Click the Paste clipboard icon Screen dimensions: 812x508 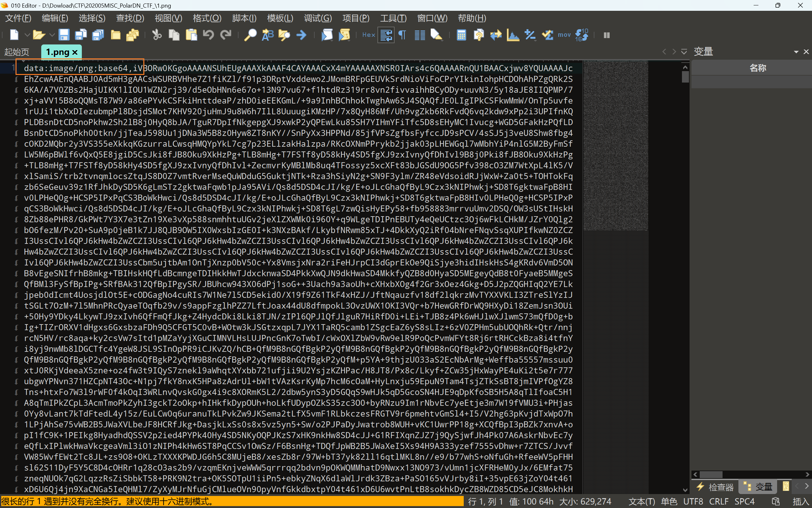[x=191, y=35]
